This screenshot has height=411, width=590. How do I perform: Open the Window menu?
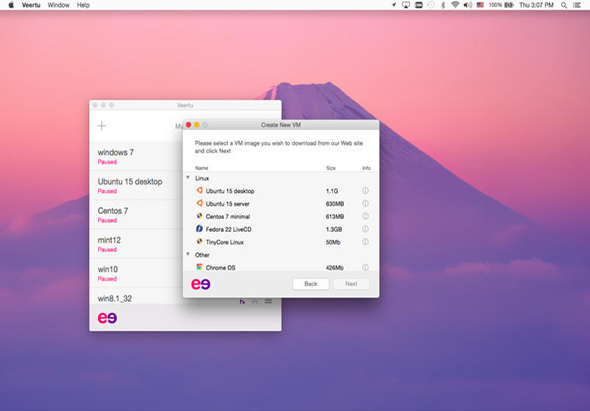[x=58, y=5]
